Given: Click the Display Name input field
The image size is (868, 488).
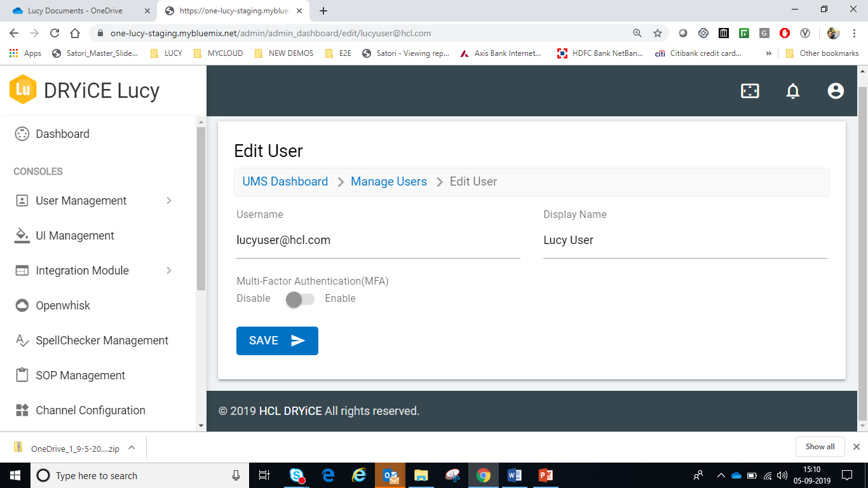Looking at the screenshot, I should 685,241.
